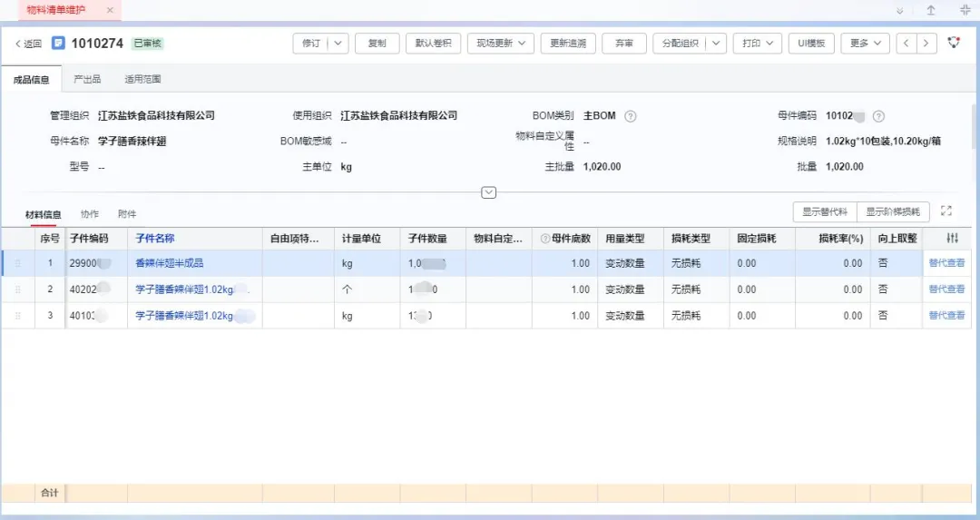Go to the previous record arrow
This screenshot has height=520, width=980.
[906, 44]
